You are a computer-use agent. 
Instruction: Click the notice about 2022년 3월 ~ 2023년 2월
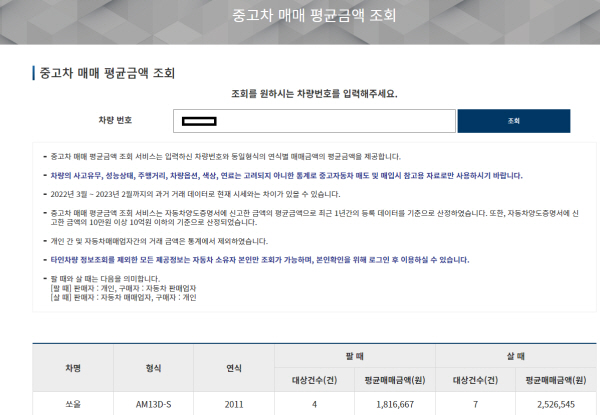[195, 194]
